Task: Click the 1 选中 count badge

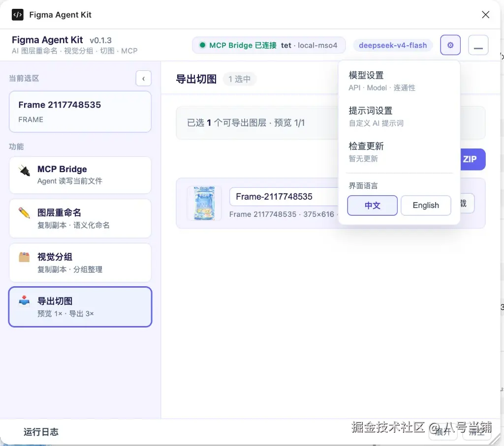Action: (240, 79)
